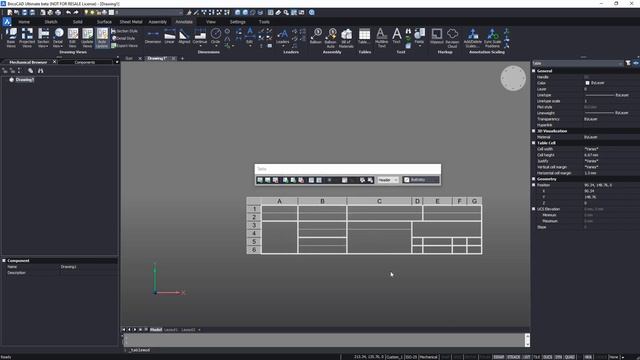Switch to the Drawing1 document tab
This screenshot has height=360, width=640.
pyautogui.click(x=157, y=58)
